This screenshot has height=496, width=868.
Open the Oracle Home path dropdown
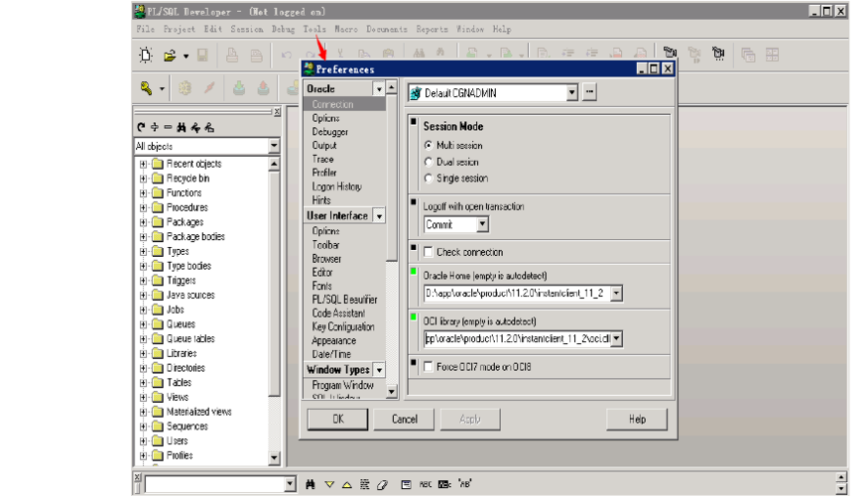tap(617, 293)
